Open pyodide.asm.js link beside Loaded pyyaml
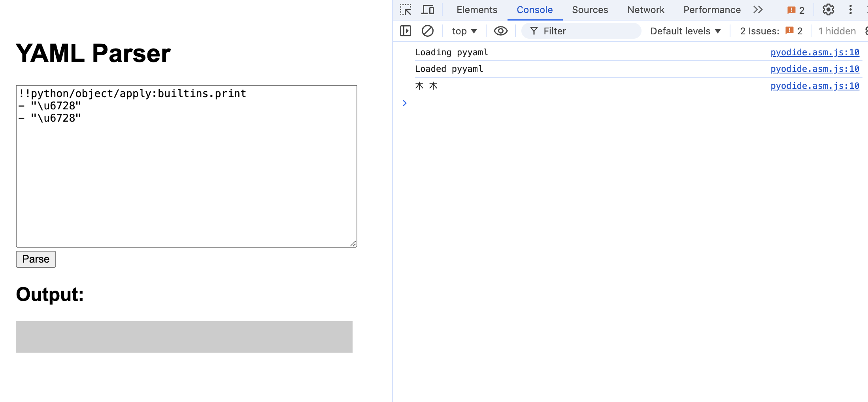The image size is (868, 402). 815,69
